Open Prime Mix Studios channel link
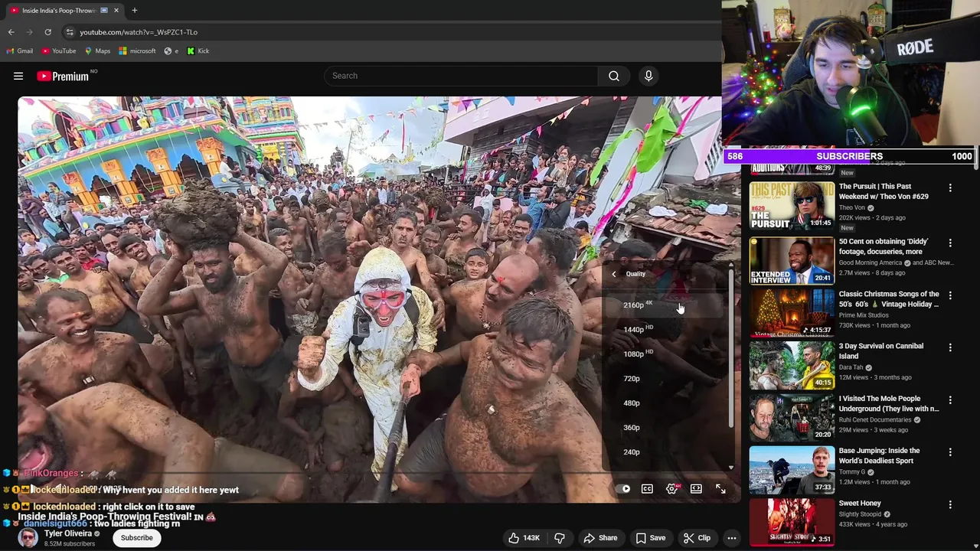 pyautogui.click(x=864, y=315)
